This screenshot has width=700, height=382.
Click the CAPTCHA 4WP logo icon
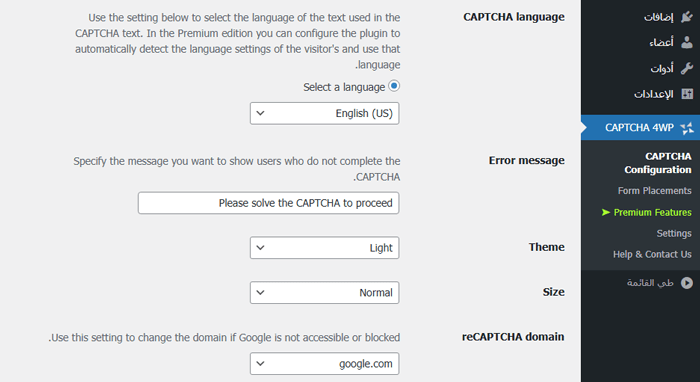[x=687, y=128]
